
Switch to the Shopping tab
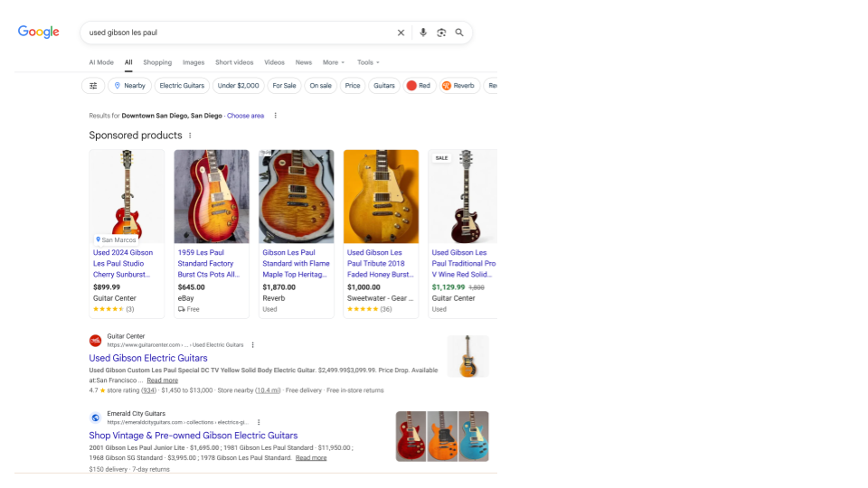[157, 62]
